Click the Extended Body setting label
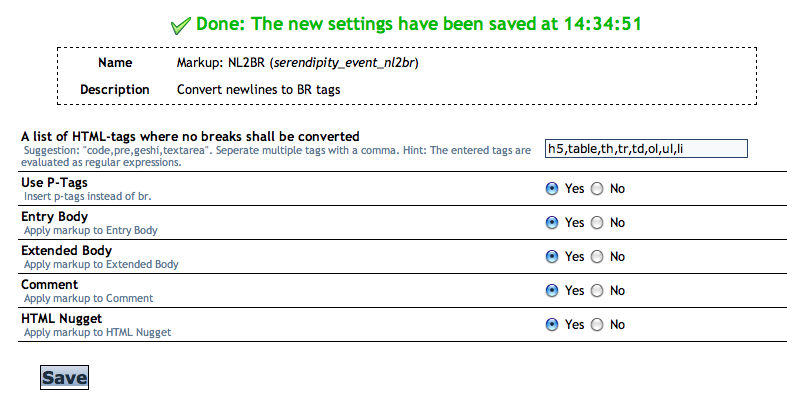Image resolution: width=787 pixels, height=413 pixels. 66,250
